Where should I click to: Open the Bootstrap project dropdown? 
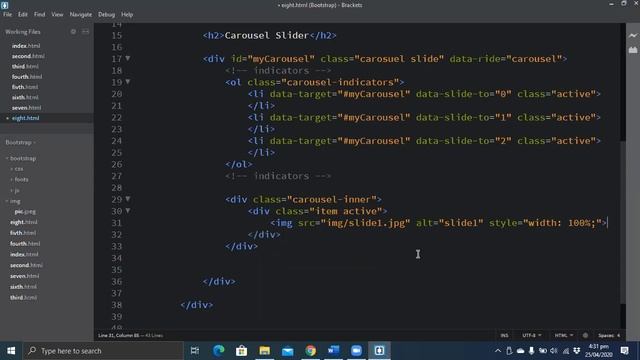(20, 142)
